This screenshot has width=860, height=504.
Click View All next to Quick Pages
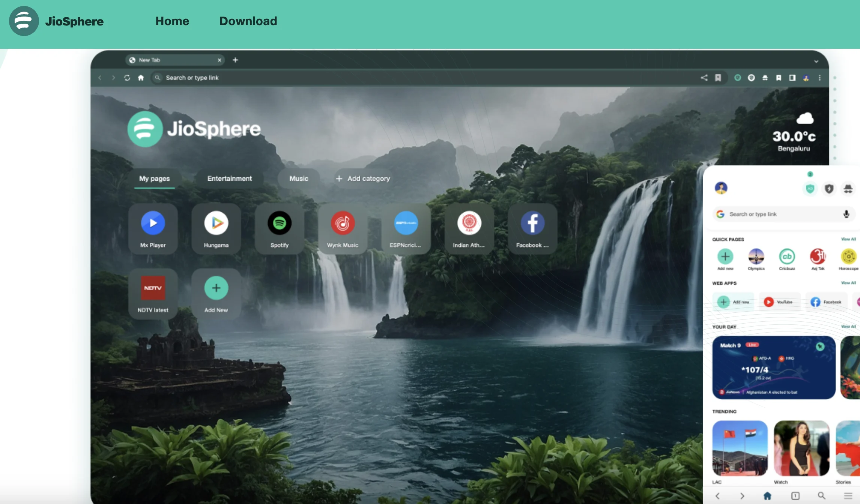[x=848, y=239]
